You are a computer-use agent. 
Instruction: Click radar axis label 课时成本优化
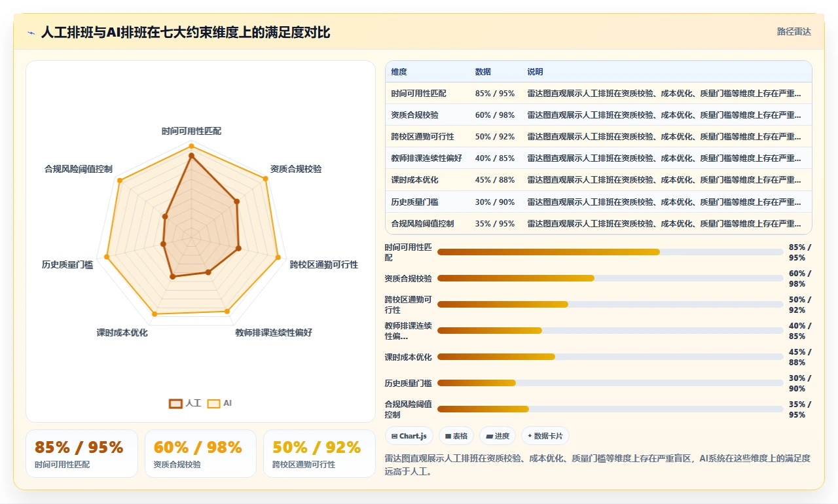(122, 333)
